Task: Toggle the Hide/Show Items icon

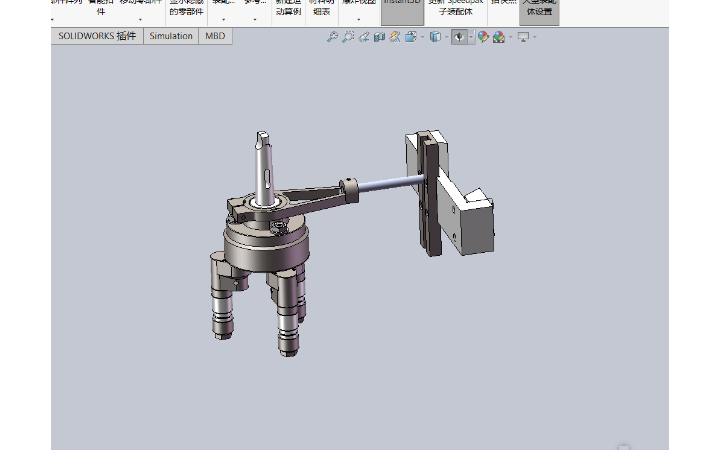Action: pos(459,37)
